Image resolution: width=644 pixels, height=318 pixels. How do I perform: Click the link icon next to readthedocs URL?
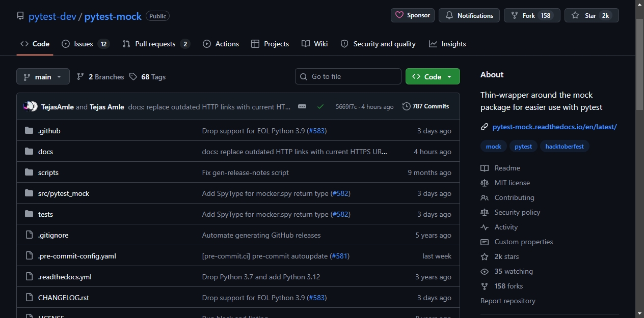485,127
